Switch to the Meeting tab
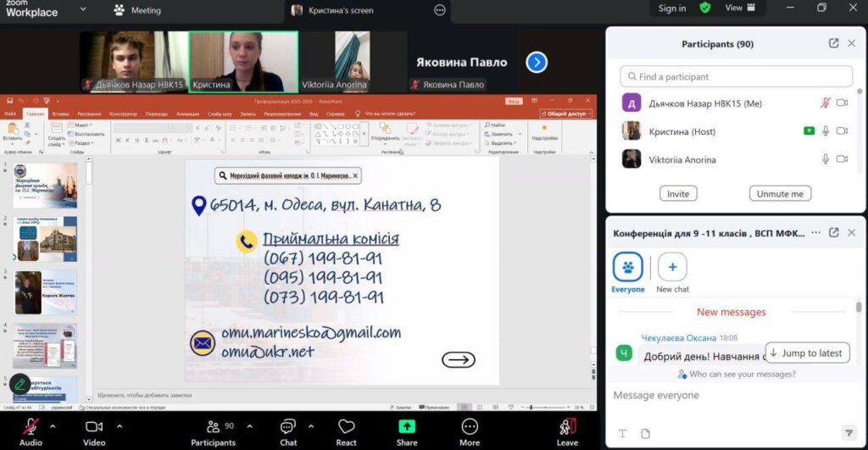This screenshot has height=450, width=868. [137, 10]
